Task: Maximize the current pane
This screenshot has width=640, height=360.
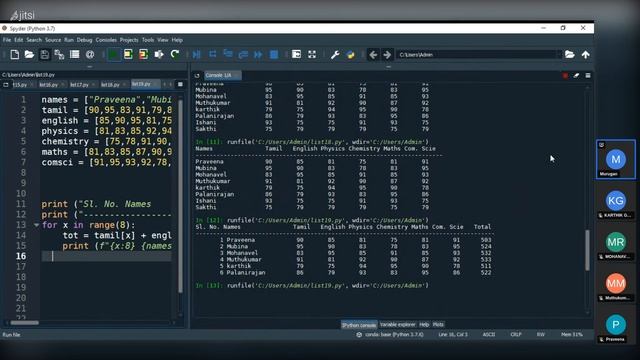Action: [x=296, y=54]
